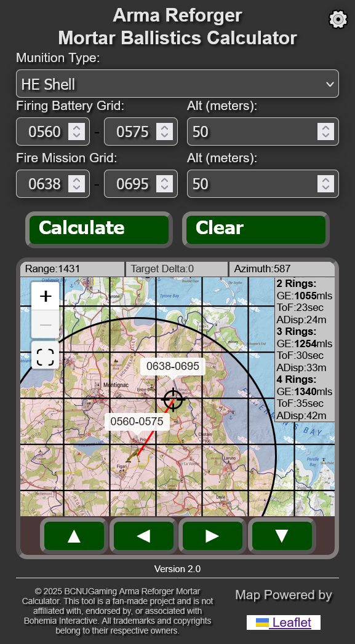The image size is (355, 644).
Task: Zoom out the map with minus
Action: (46, 324)
